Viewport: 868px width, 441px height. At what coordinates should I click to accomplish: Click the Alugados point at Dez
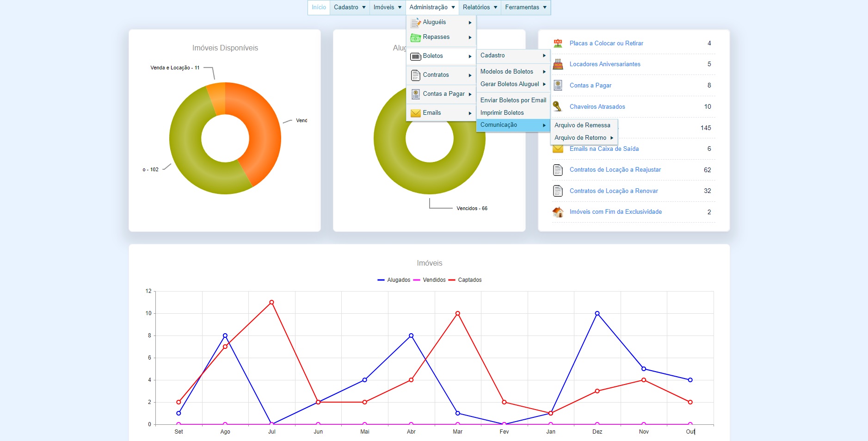tap(597, 313)
